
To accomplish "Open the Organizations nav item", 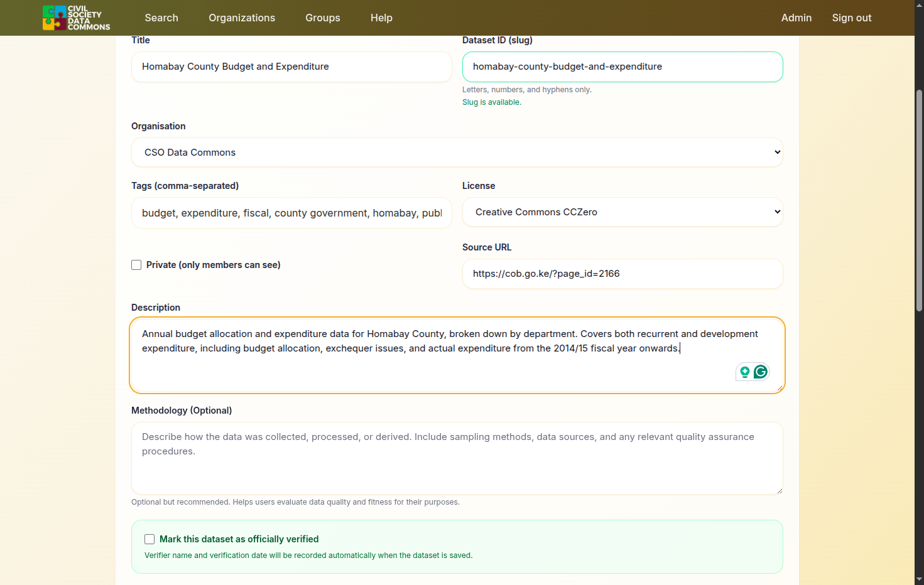I will [x=242, y=18].
